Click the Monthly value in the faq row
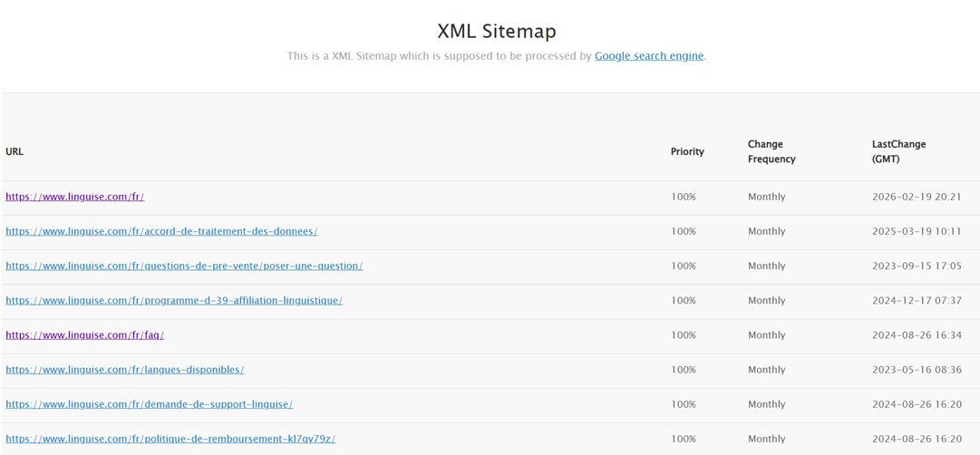Viewport: 980px width, 455px height. pyautogui.click(x=766, y=334)
